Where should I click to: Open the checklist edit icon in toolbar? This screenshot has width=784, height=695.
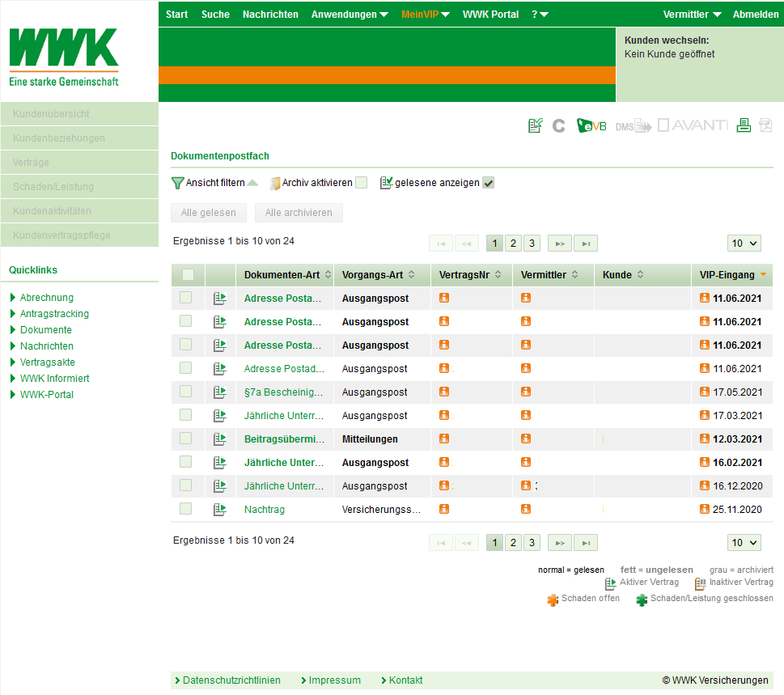pyautogui.click(x=535, y=125)
